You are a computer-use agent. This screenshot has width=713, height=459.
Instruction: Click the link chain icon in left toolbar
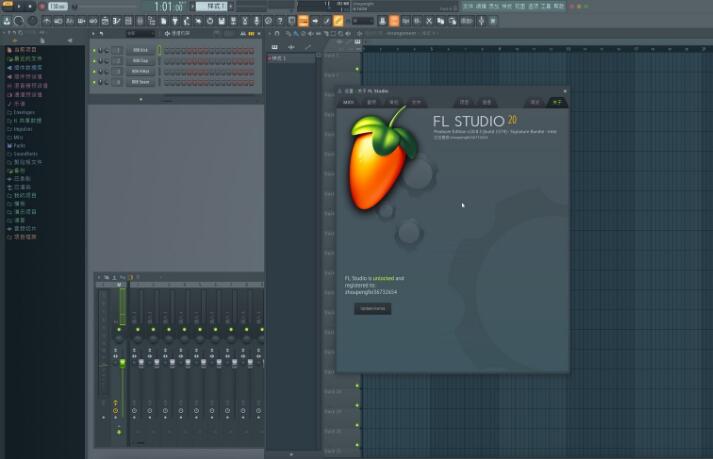click(93, 21)
